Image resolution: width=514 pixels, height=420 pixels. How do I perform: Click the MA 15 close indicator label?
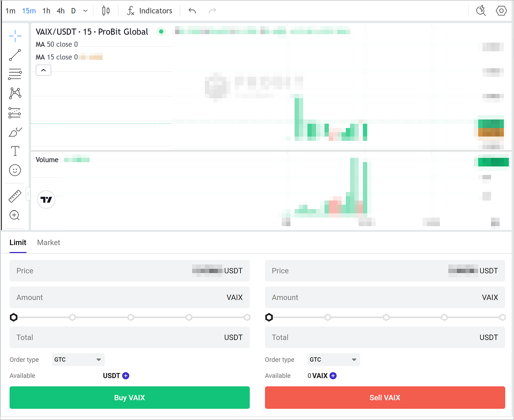tap(57, 57)
